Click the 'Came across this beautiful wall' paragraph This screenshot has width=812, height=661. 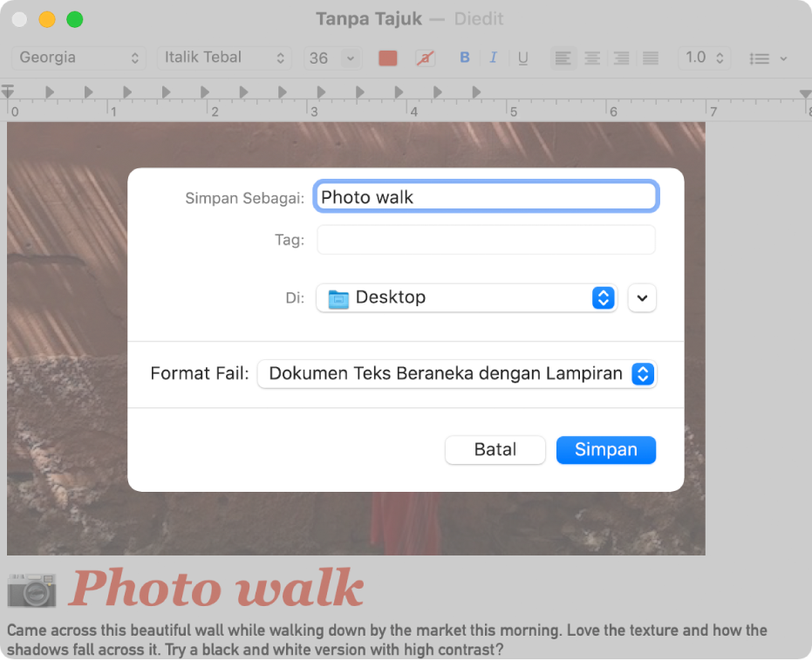387,640
